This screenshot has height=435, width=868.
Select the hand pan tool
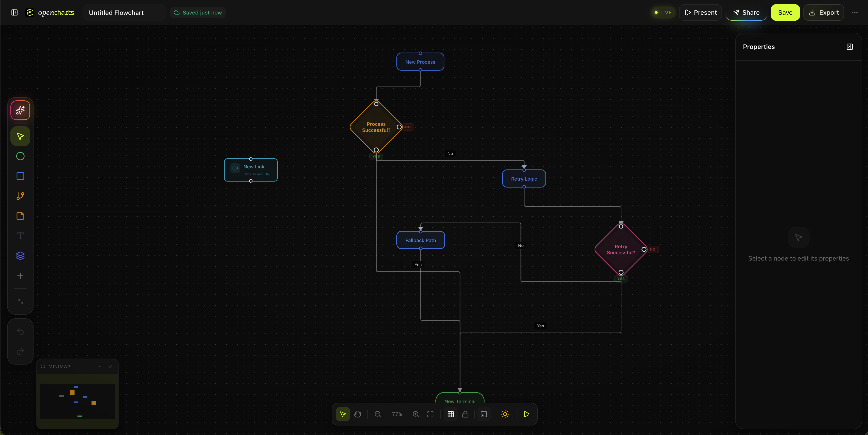tap(357, 414)
